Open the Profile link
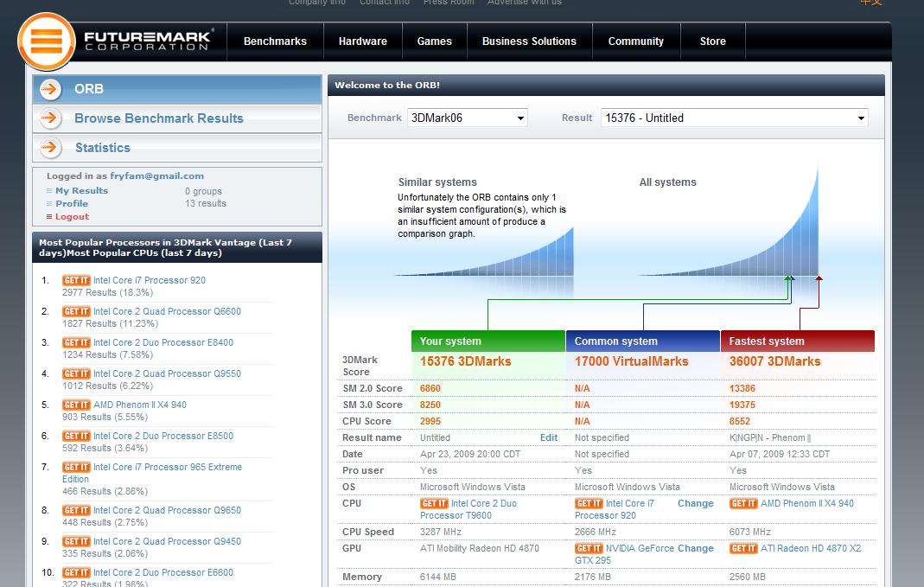 click(x=72, y=204)
